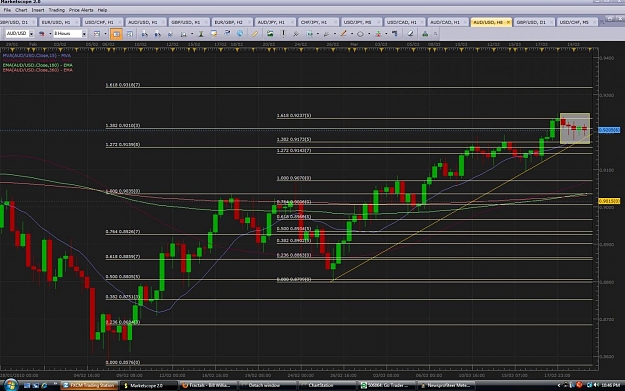Open the Trading menu
Image resolution: width=625 pixels, height=391 pixels.
pos(57,10)
